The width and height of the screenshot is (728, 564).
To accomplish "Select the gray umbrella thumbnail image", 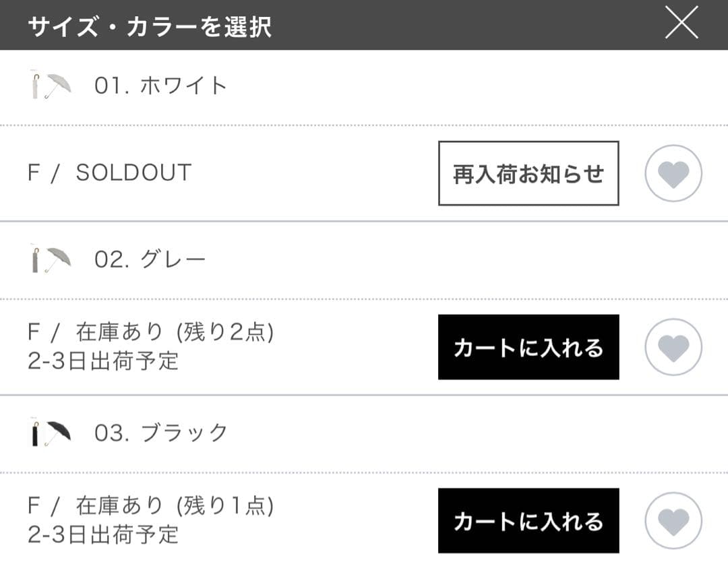I will 51,259.
